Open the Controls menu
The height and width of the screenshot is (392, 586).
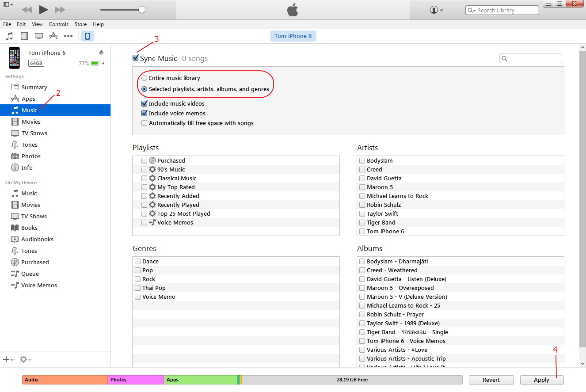click(x=59, y=24)
